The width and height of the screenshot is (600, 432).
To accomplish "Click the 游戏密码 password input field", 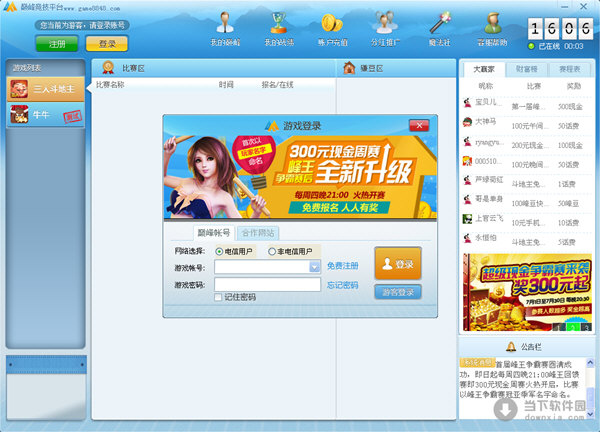I will [x=267, y=284].
